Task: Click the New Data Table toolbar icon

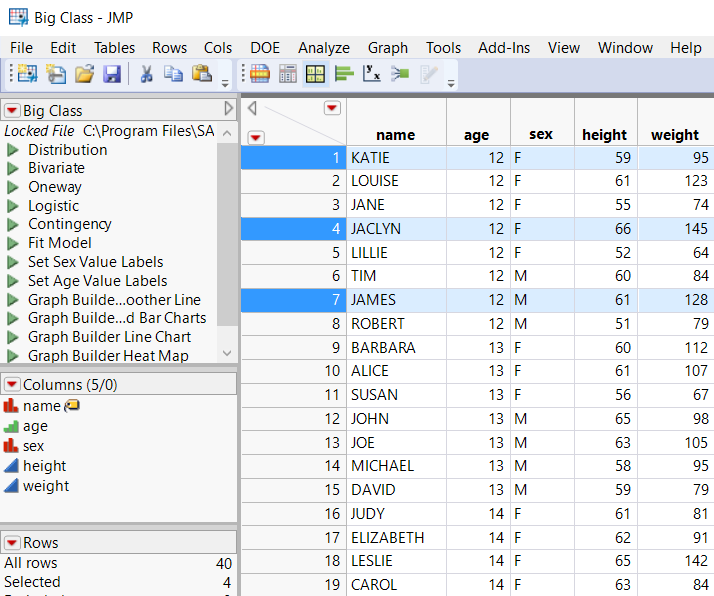Action: tap(25, 73)
